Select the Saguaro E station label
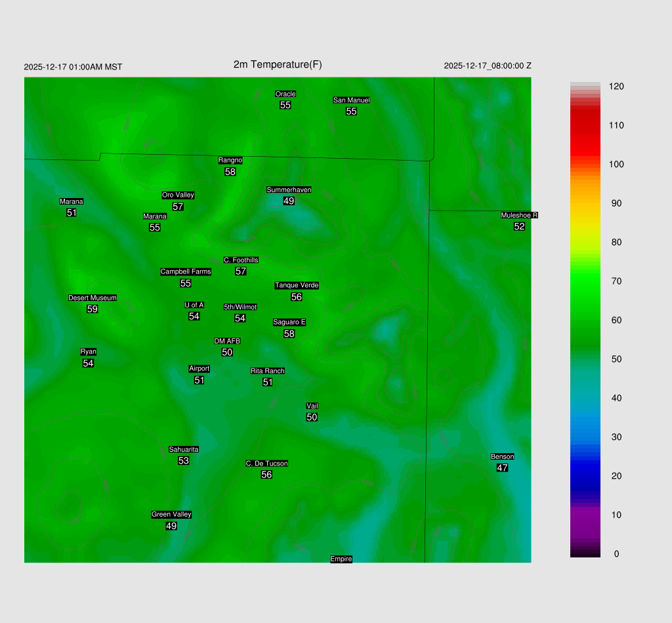672x623 pixels. [289, 322]
